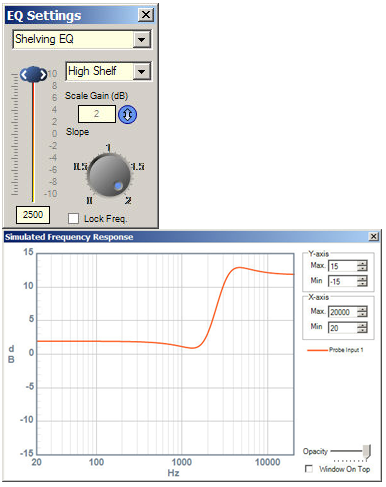
Task: Click the EQ Settings title bar
Action: coord(80,15)
